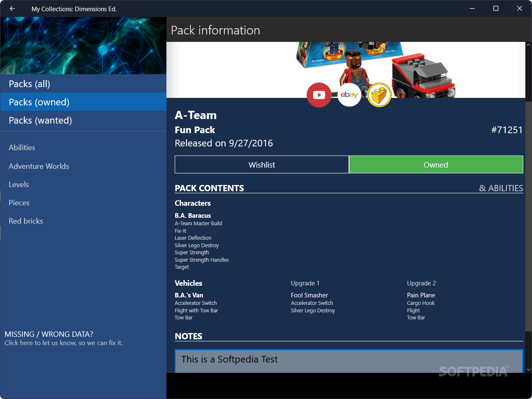
Task: Click the 'Pain Plane' upgrade name
Action: [421, 295]
